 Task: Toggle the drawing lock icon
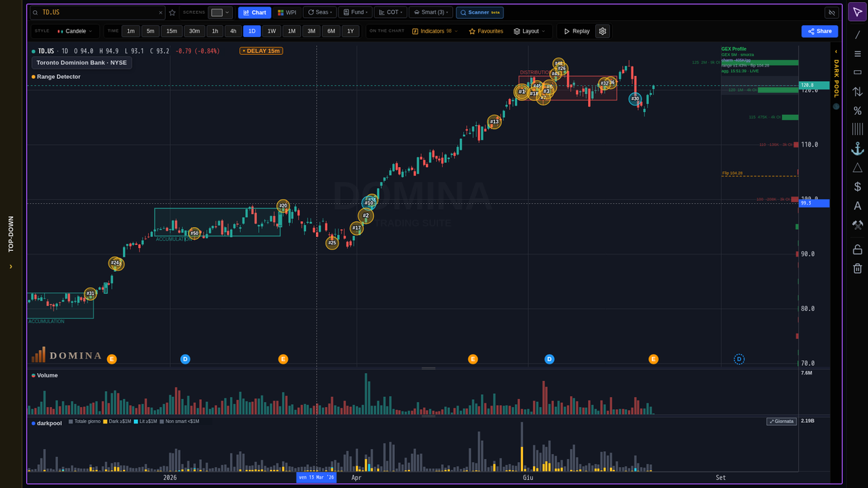857,249
